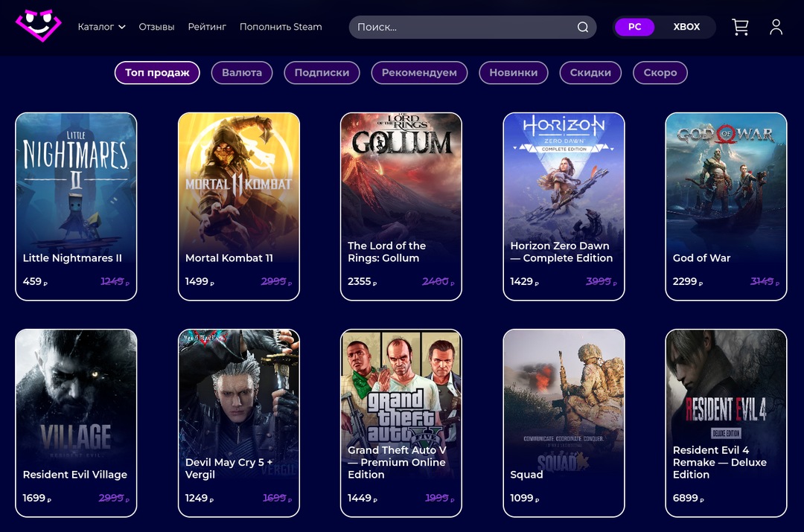
Task: Click crossed-out 2400 ₽ old price
Action: (438, 281)
